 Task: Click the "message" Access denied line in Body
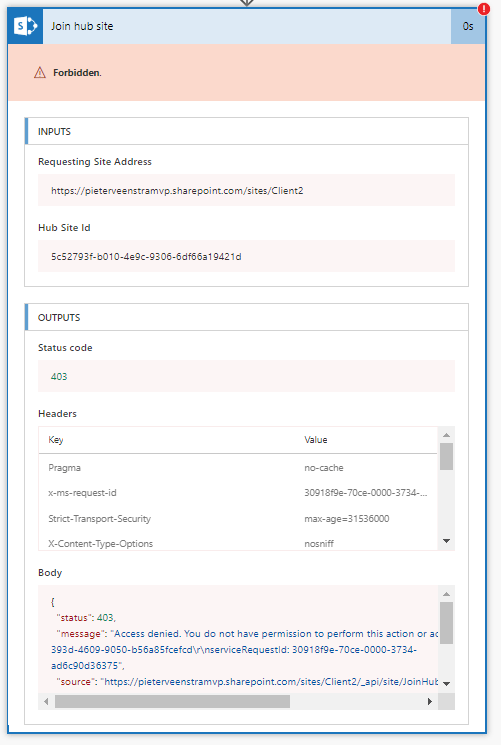coord(247,634)
